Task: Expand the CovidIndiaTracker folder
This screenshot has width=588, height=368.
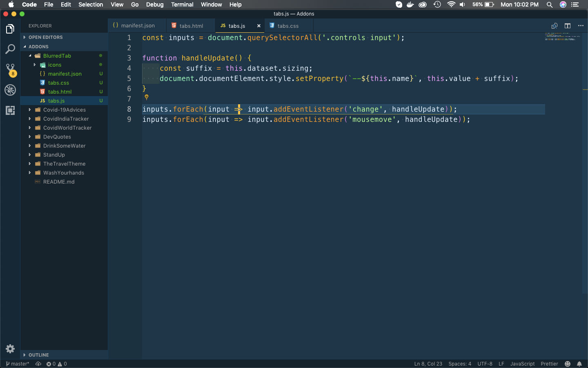Action: tap(64, 119)
